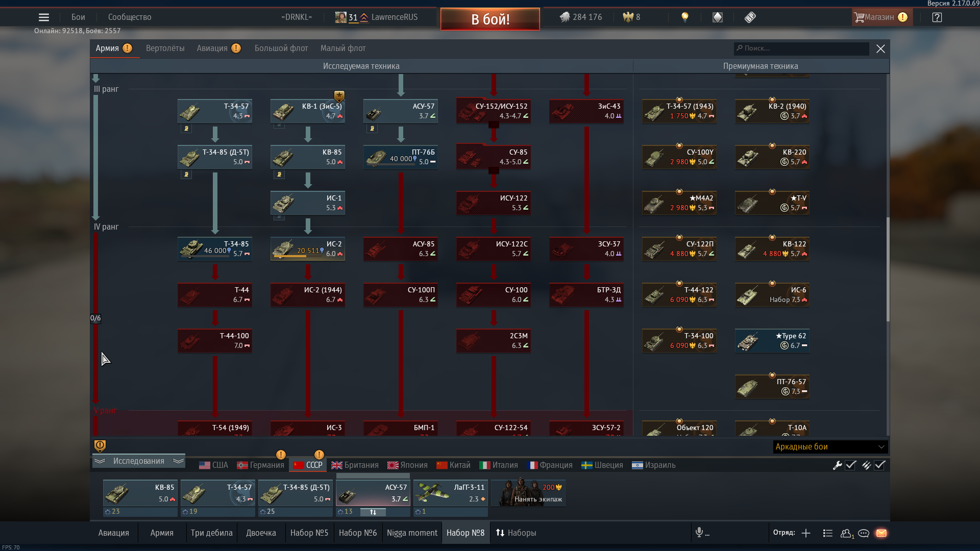Screen dimensions: 980x551
Task: Switch to the Авиация tab at top
Action: pos(218,48)
